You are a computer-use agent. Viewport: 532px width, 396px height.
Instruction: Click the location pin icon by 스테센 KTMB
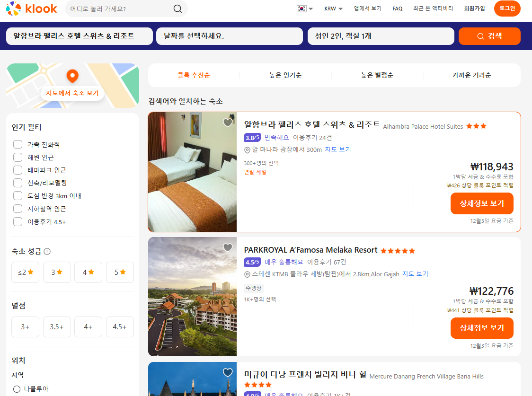[x=248, y=274]
